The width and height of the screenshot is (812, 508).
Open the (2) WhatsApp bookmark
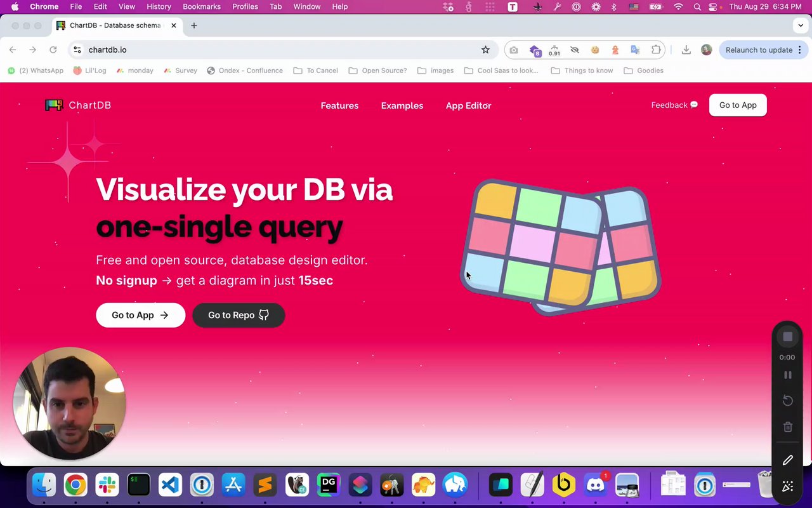pyautogui.click(x=36, y=70)
